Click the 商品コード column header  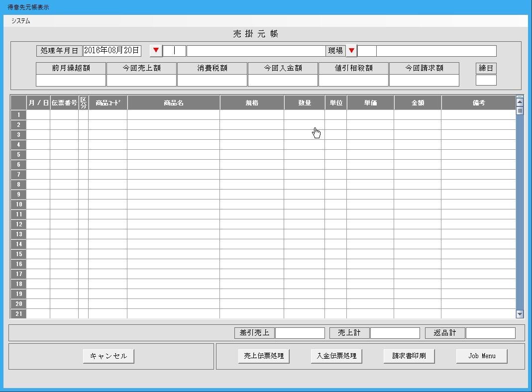pyautogui.click(x=108, y=103)
